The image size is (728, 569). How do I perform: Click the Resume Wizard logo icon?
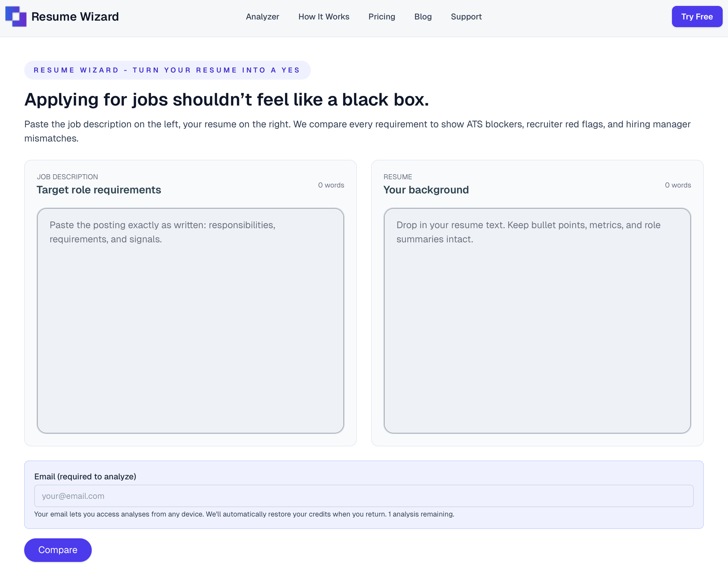[x=15, y=16]
